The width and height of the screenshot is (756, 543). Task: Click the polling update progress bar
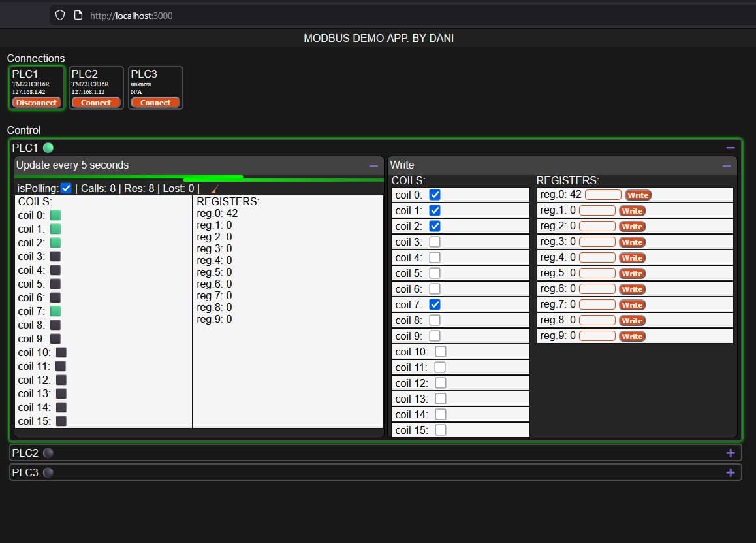pyautogui.click(x=199, y=178)
